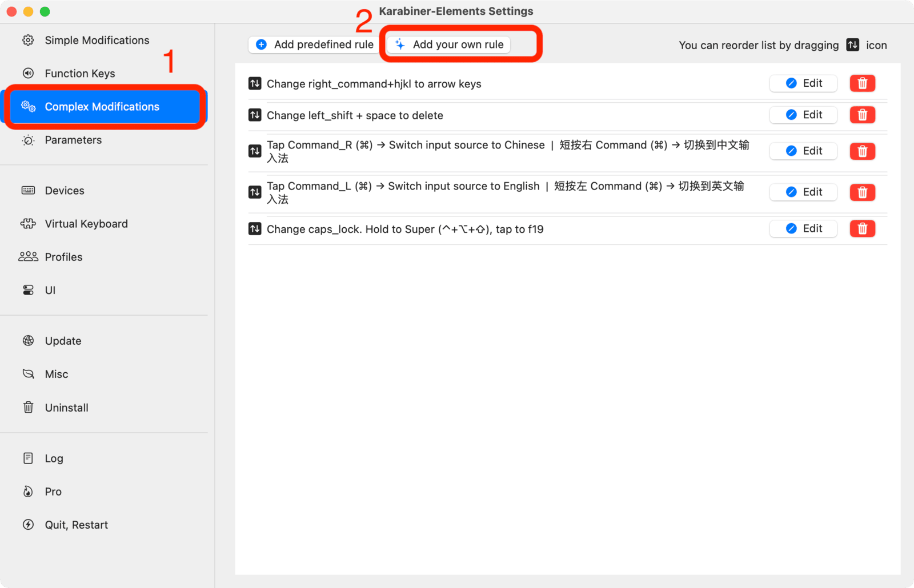Click the Profiles people icon

[28, 257]
